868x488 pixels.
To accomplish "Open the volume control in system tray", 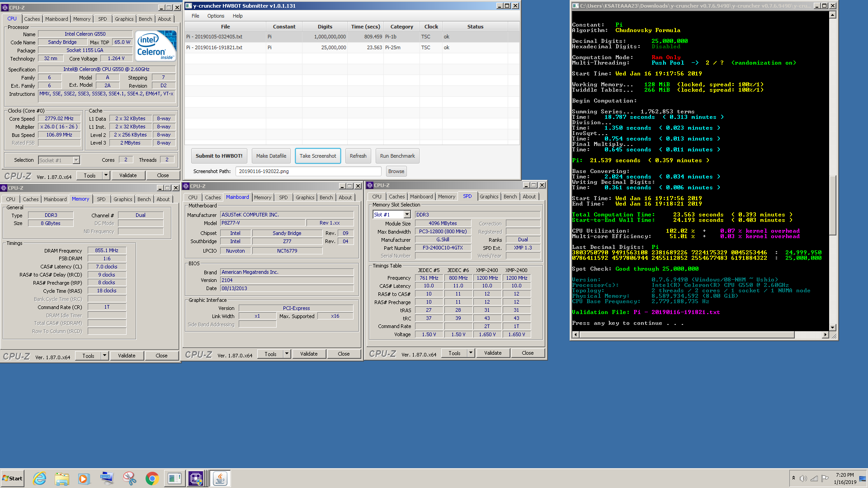I will (x=803, y=479).
